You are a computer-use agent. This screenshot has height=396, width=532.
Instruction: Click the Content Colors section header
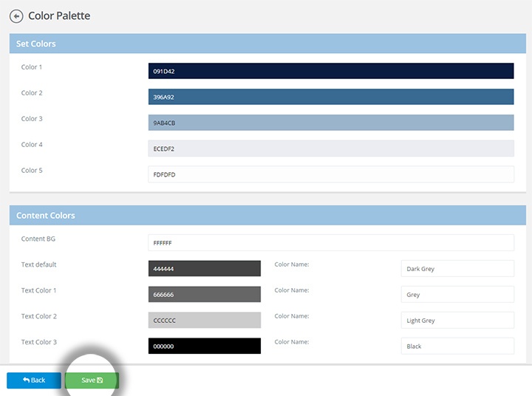[267, 215]
